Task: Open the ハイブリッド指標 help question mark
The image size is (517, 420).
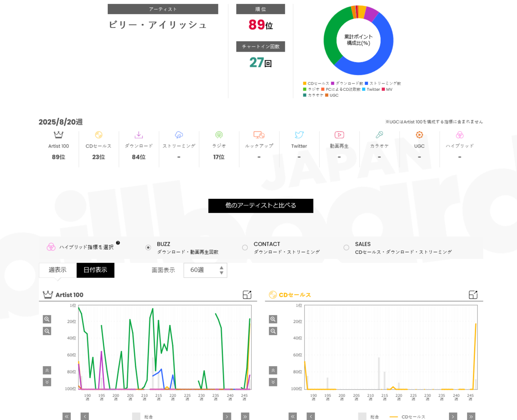Action: [118, 243]
